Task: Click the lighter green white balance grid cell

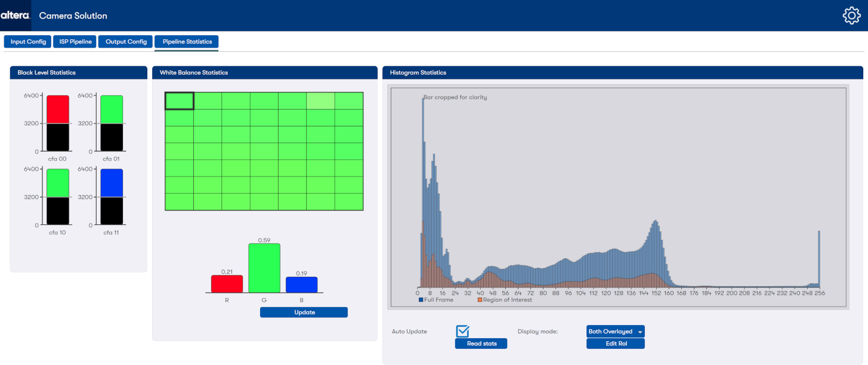Action: (320, 101)
